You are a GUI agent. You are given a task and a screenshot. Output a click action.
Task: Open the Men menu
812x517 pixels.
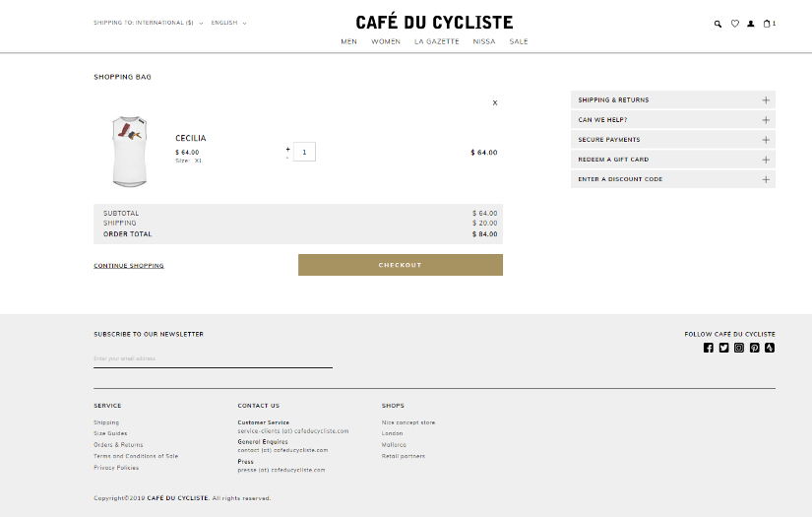(348, 41)
